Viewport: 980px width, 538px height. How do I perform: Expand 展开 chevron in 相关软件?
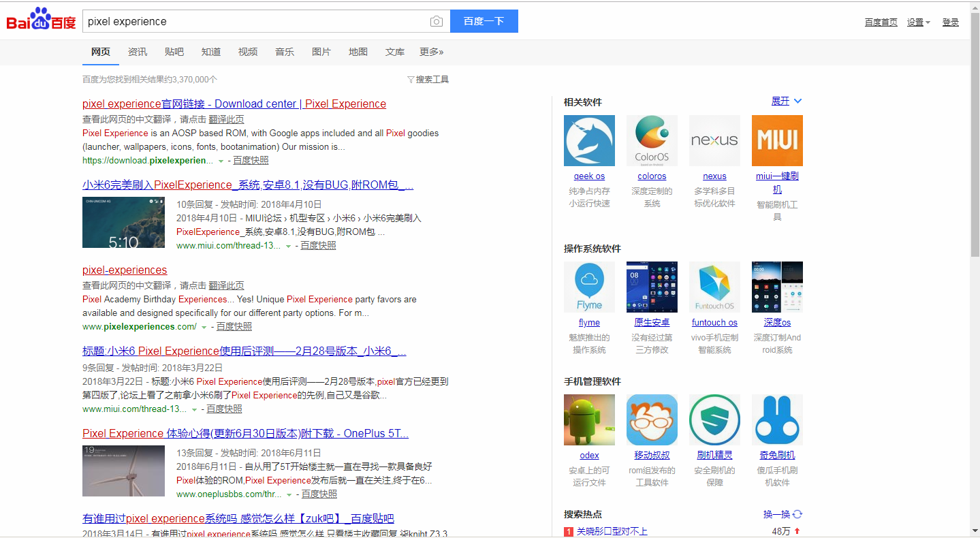[798, 101]
